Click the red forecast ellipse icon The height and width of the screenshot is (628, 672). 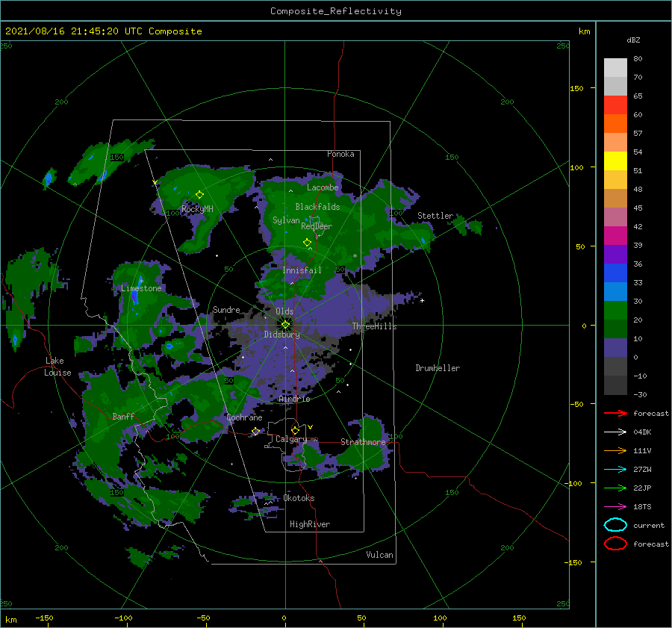click(x=615, y=544)
